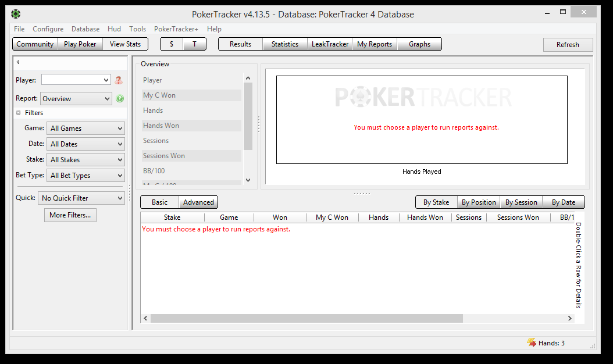The height and width of the screenshot is (364, 613).
Task: Group report By Position
Action: click(479, 202)
